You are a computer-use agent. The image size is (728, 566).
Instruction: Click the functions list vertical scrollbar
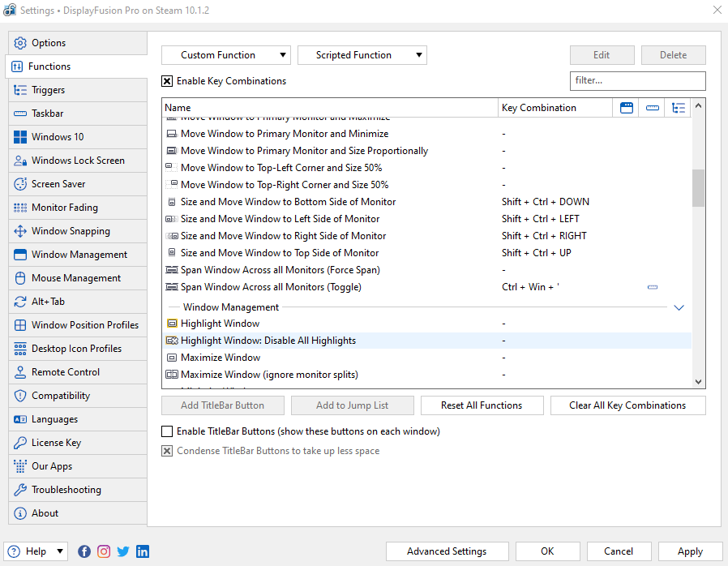pyautogui.click(x=698, y=188)
